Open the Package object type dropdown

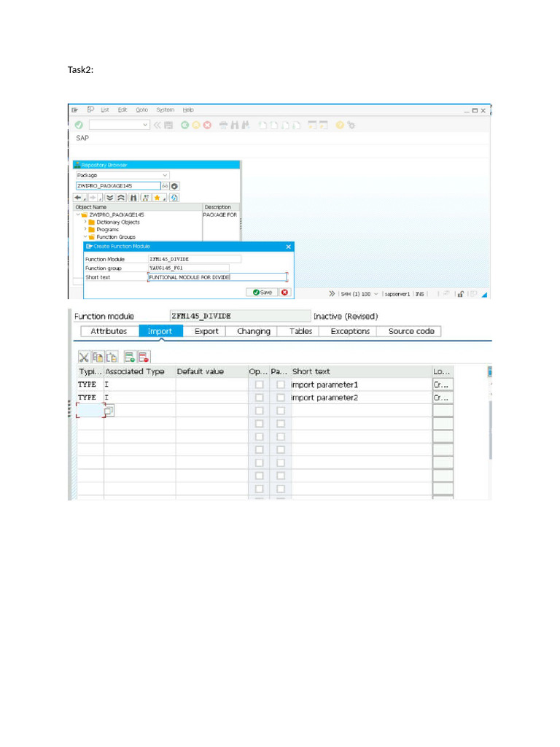[x=165, y=175]
